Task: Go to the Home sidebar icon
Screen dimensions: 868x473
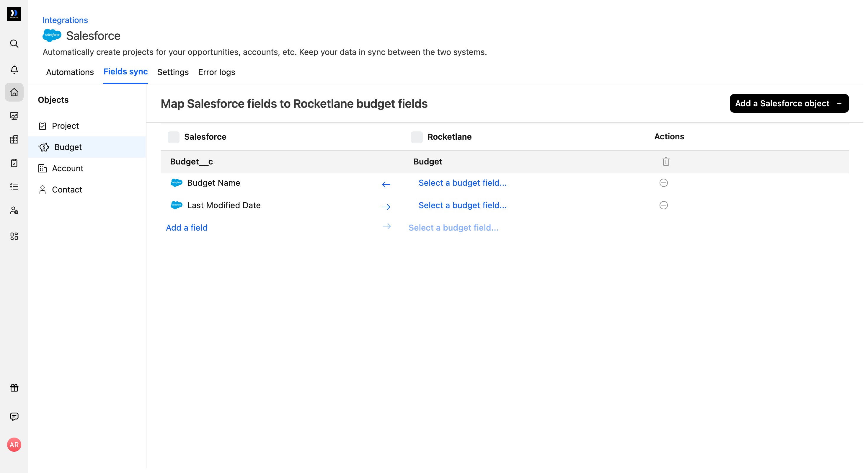Action: pyautogui.click(x=14, y=92)
